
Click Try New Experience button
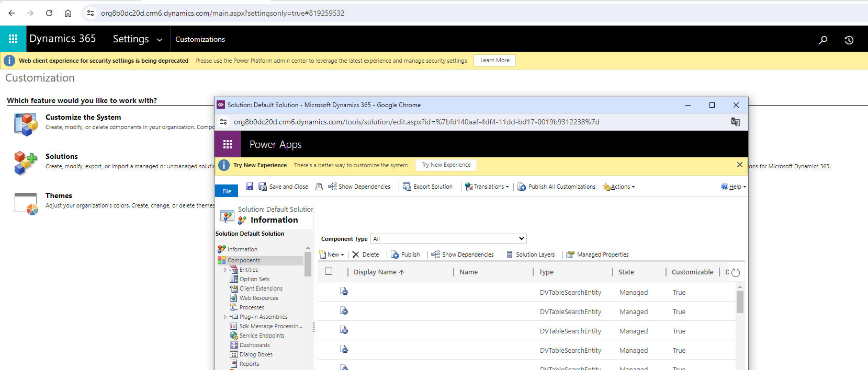[x=446, y=165]
